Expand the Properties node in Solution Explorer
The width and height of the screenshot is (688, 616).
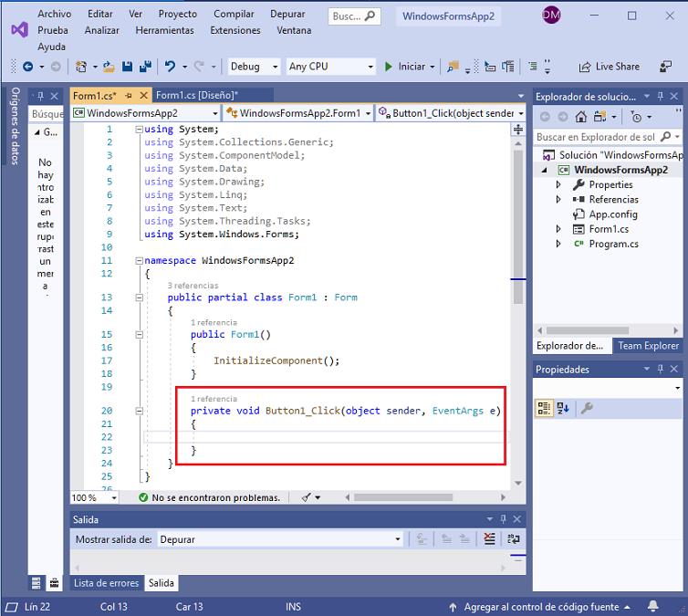pyautogui.click(x=558, y=184)
